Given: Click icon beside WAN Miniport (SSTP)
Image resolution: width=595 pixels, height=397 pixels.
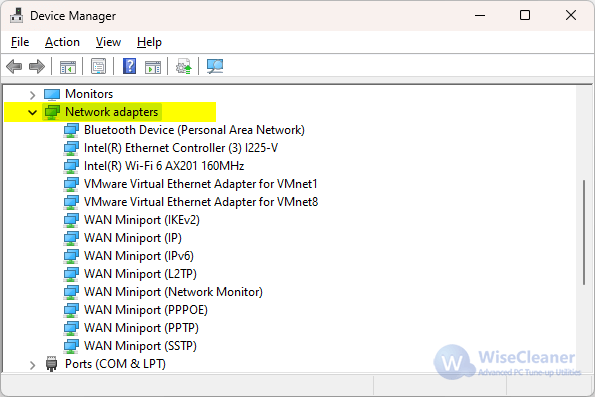Looking at the screenshot, I should pos(71,346).
